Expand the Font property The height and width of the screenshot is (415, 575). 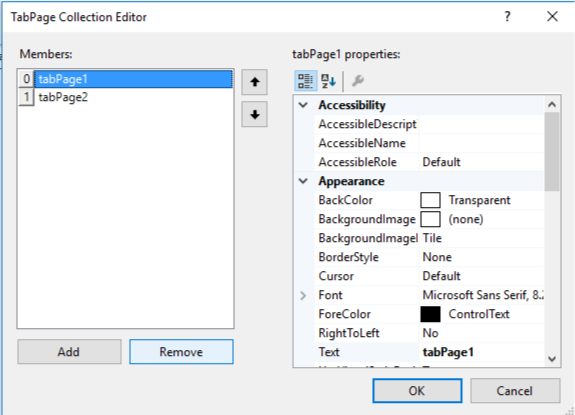pos(303,295)
